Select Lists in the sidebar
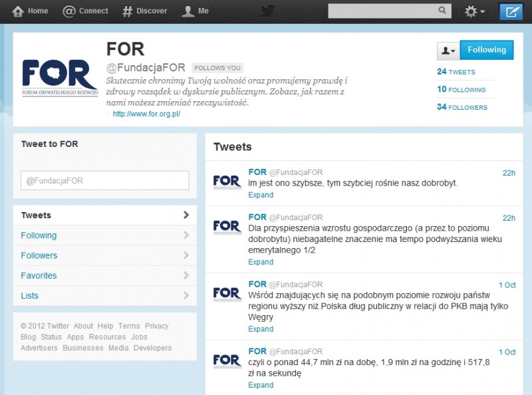 pos(105,295)
